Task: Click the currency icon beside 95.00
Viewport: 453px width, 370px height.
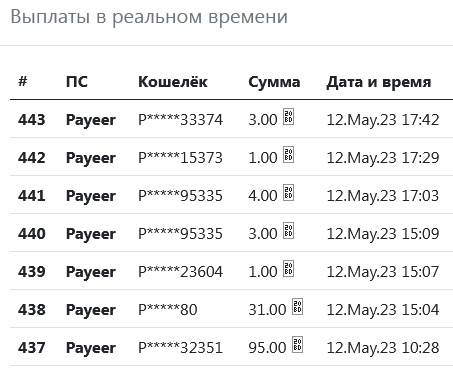Action: pyautogui.click(x=297, y=345)
